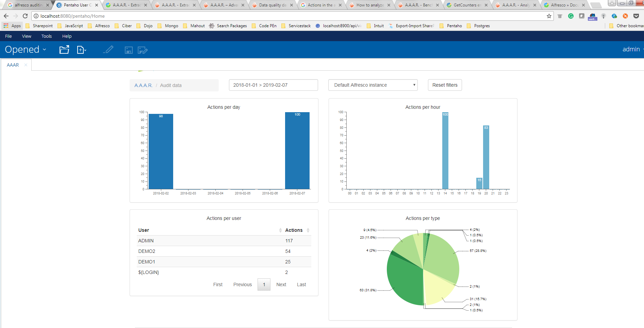Image resolution: width=644 pixels, height=328 pixels.
Task: Click the Save floppy disk icon
Action: click(129, 50)
